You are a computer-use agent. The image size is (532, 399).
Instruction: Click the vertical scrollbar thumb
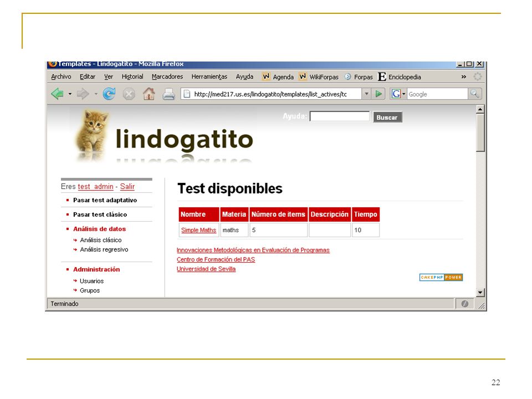click(480, 132)
